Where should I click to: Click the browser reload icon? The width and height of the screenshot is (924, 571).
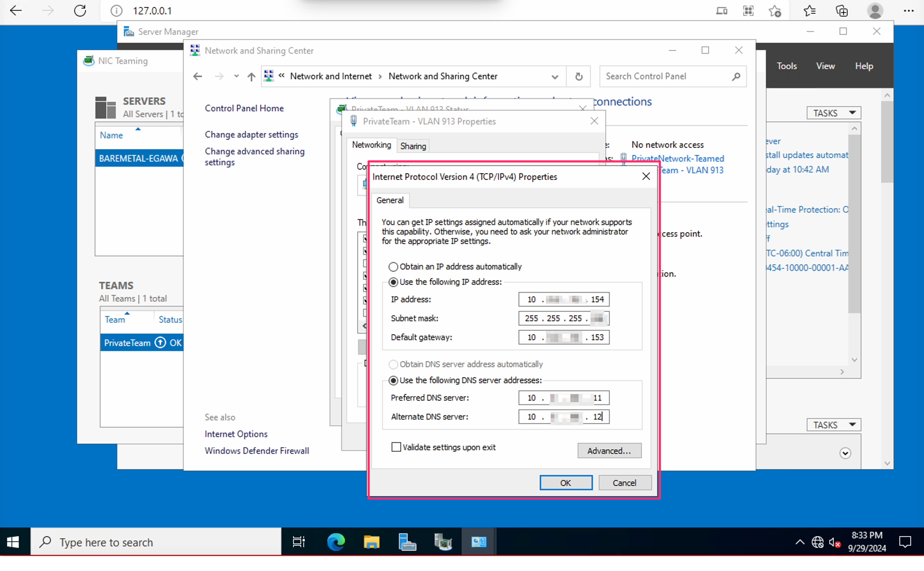pyautogui.click(x=80, y=11)
